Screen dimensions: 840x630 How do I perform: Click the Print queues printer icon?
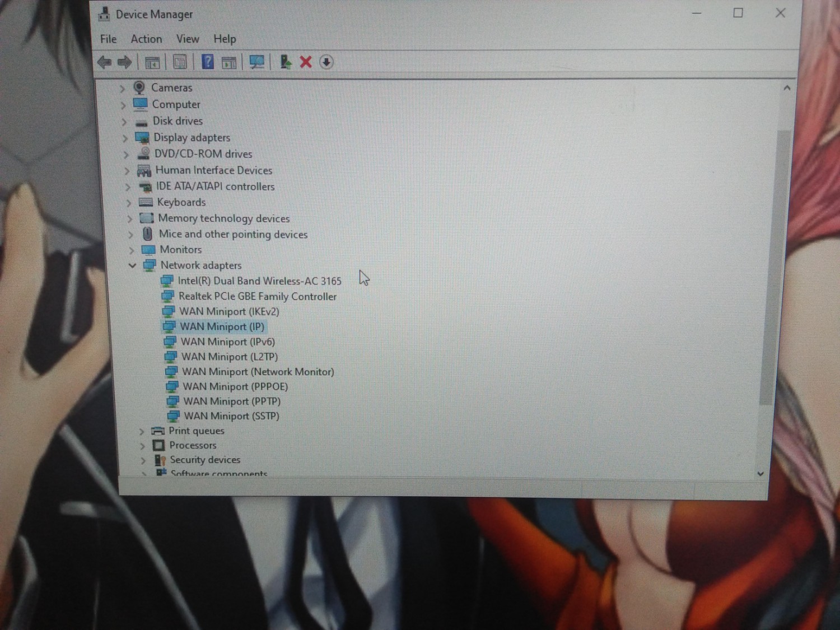[158, 431]
